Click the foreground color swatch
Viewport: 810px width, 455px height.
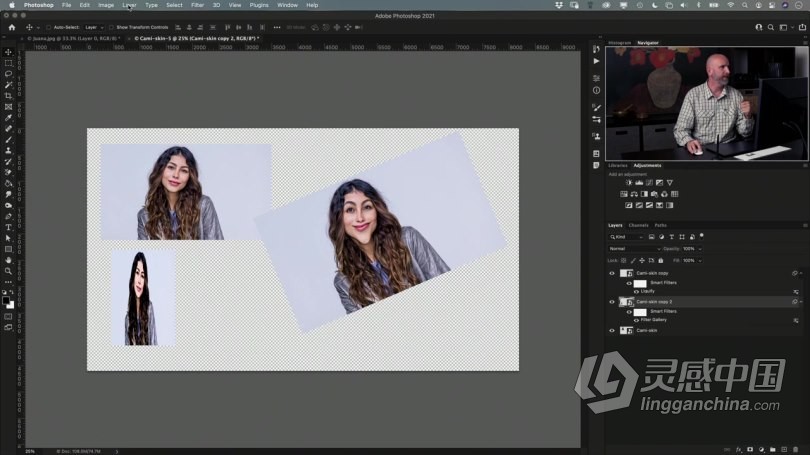6,300
